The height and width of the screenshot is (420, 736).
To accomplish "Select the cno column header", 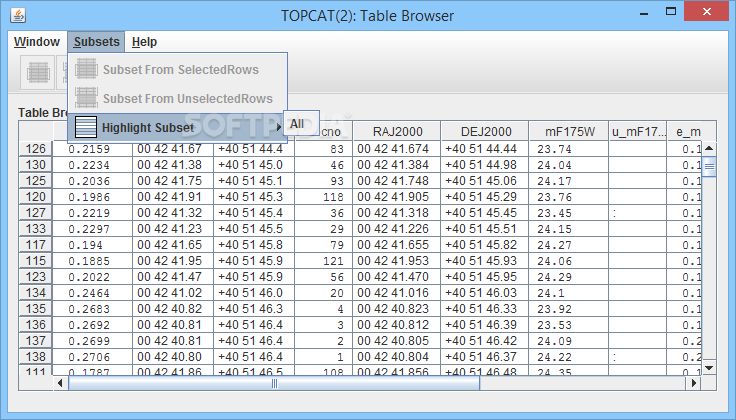I will [331, 132].
